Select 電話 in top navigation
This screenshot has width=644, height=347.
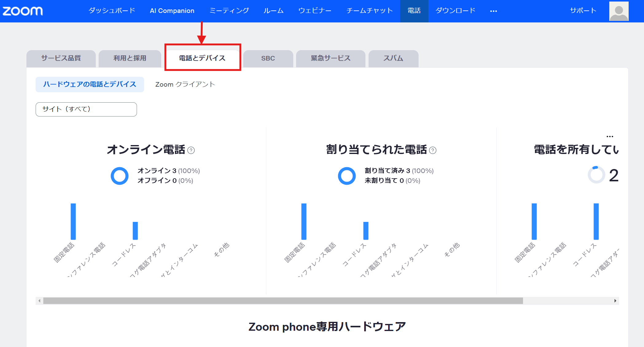click(x=414, y=11)
